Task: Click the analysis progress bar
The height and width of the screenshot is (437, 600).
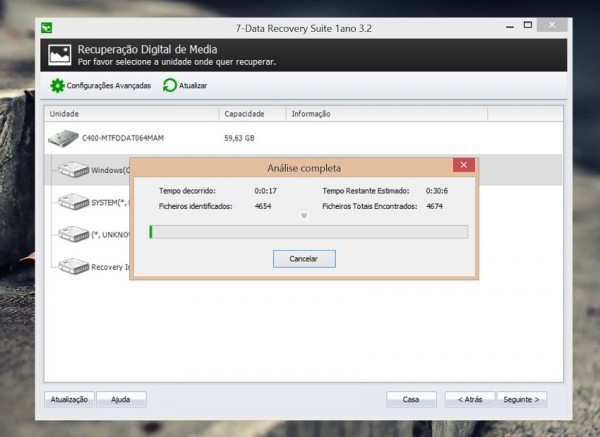Action: tap(308, 232)
